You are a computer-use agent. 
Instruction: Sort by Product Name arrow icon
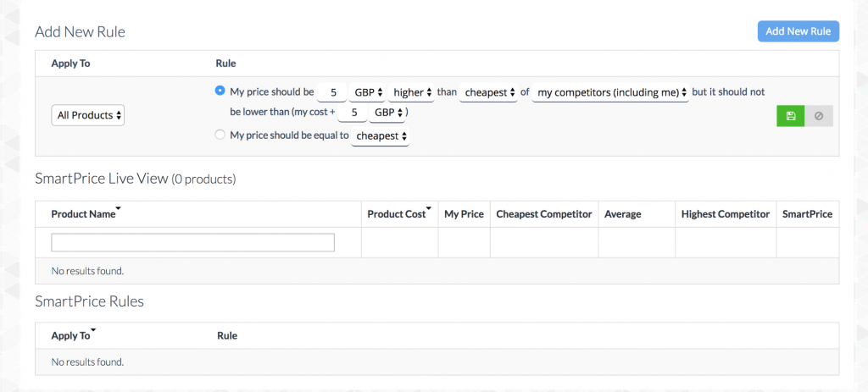(x=119, y=209)
